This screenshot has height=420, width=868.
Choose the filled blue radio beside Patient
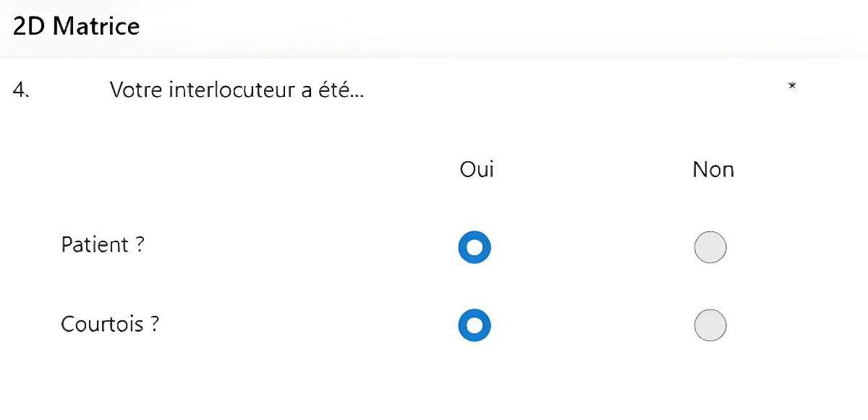click(475, 247)
